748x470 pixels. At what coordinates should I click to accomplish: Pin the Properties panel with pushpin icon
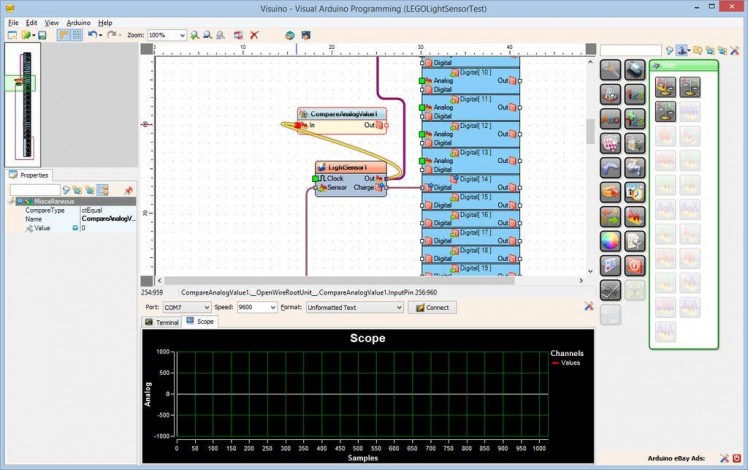click(128, 189)
